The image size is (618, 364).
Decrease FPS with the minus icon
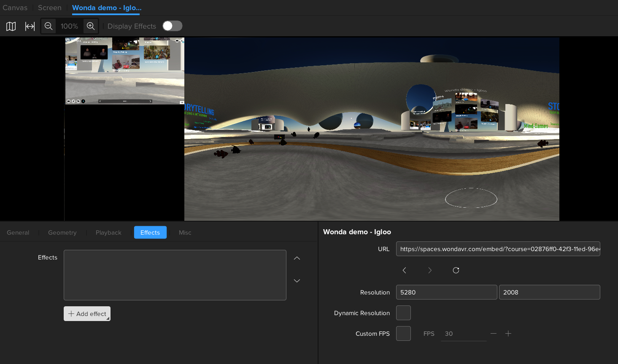point(494,334)
